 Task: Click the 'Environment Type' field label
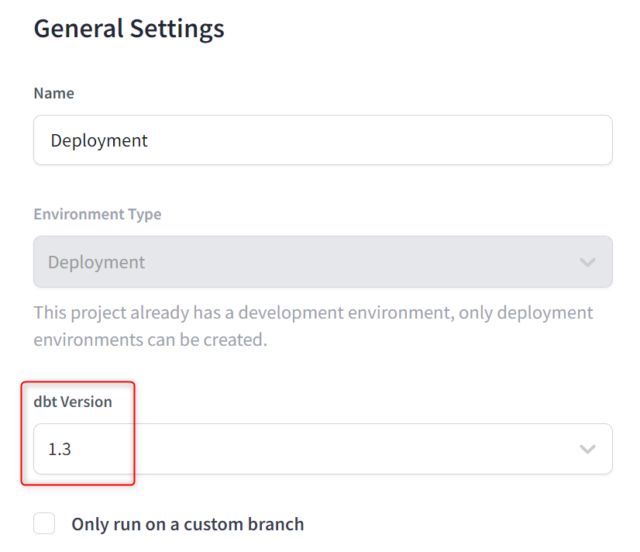(x=98, y=214)
